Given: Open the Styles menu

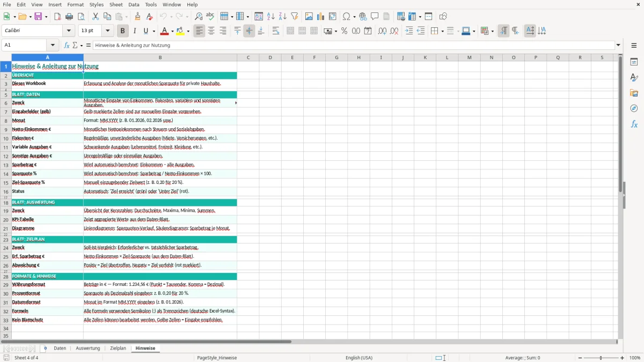Looking at the screenshot, I should tap(97, 4).
